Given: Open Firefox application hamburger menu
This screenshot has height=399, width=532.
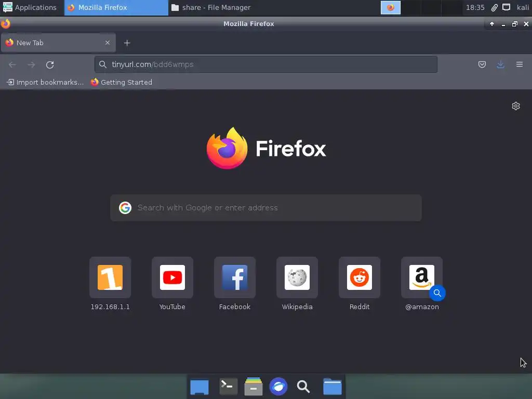Looking at the screenshot, I should point(519,64).
